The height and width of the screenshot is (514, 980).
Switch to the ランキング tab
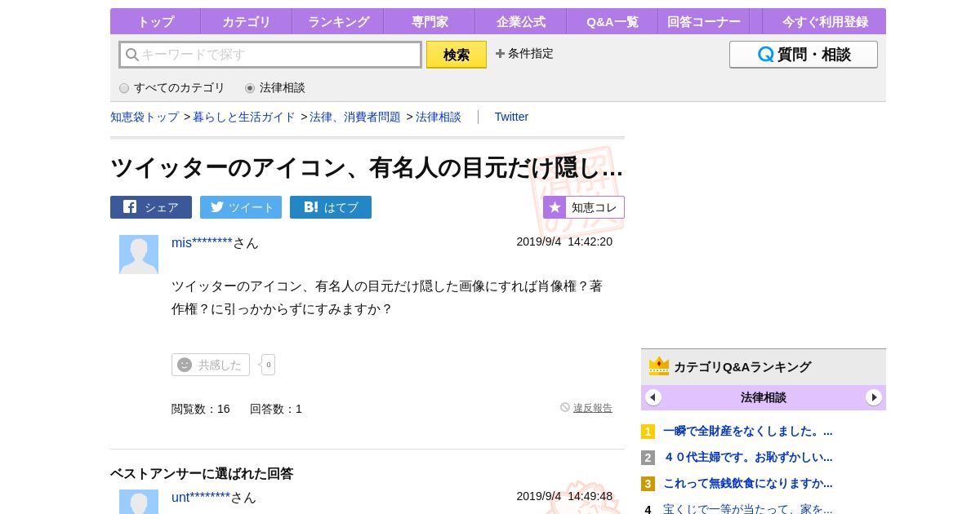(x=337, y=22)
